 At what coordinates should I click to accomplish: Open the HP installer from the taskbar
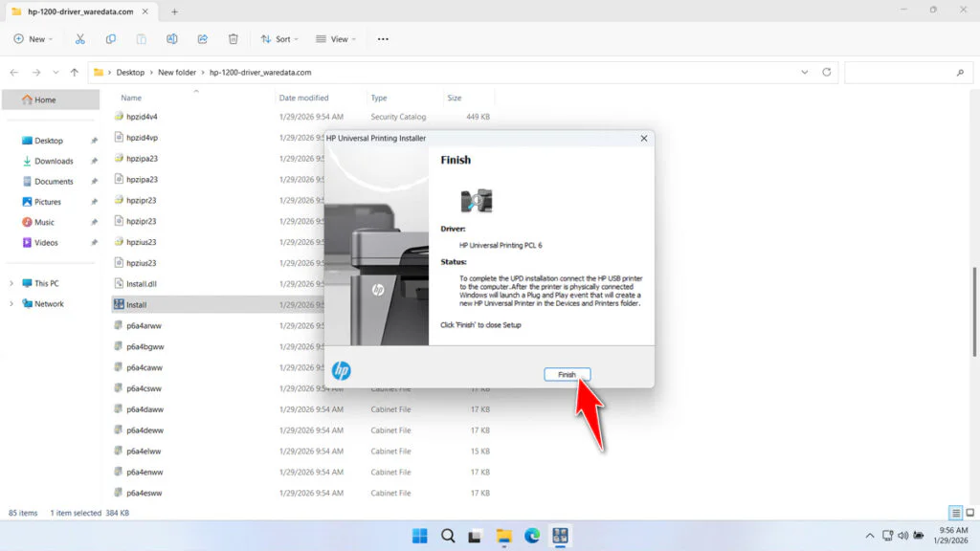pyautogui.click(x=559, y=536)
